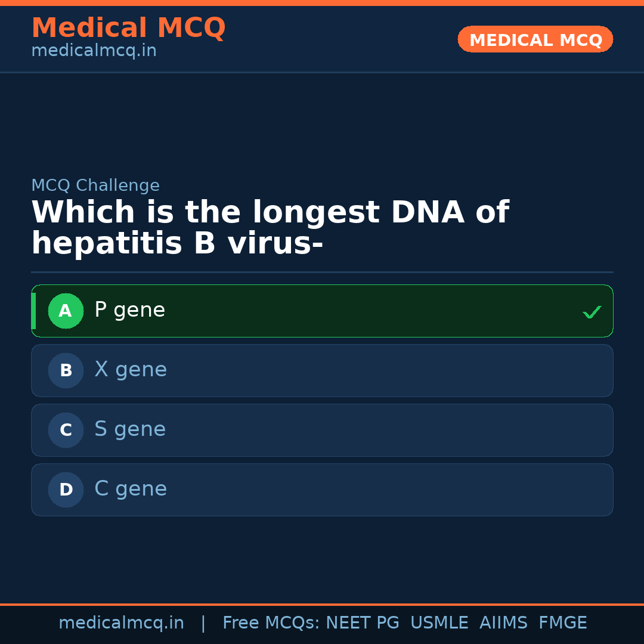Click the "P gene" answer text
The height and width of the screenshot is (644, 644).
click(x=129, y=310)
